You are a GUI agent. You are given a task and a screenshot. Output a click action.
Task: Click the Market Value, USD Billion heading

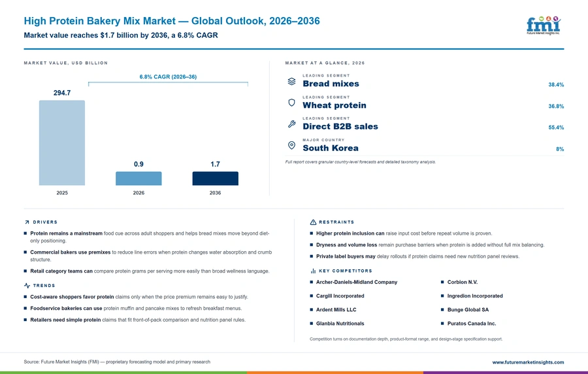point(65,63)
